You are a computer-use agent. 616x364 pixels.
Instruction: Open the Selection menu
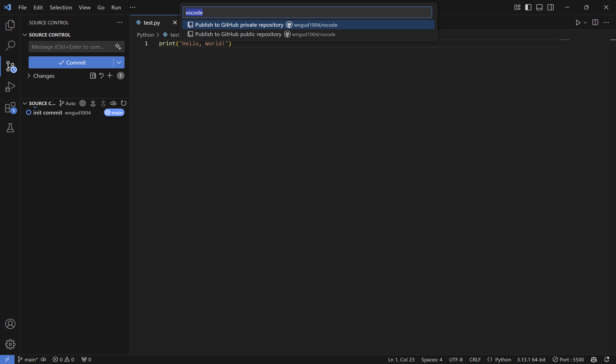click(61, 7)
